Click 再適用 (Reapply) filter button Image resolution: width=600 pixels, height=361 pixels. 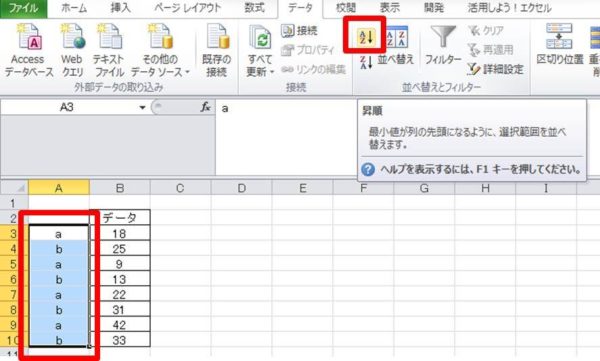coord(491,50)
